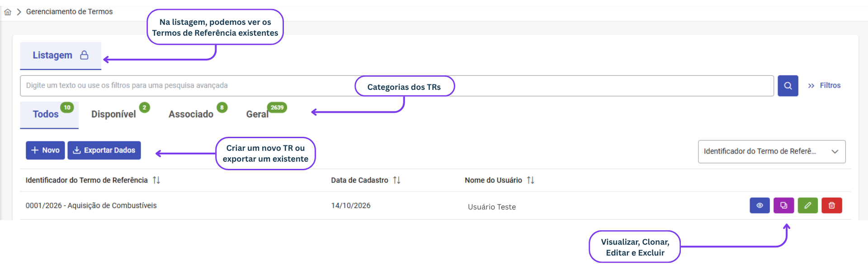This screenshot has height=270, width=868.
Task: Delete the 0001/2026 term with trash icon
Action: (832, 205)
